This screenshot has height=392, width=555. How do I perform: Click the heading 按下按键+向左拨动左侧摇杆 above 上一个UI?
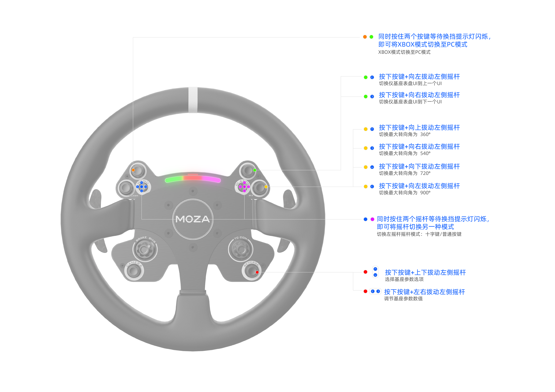click(x=419, y=77)
